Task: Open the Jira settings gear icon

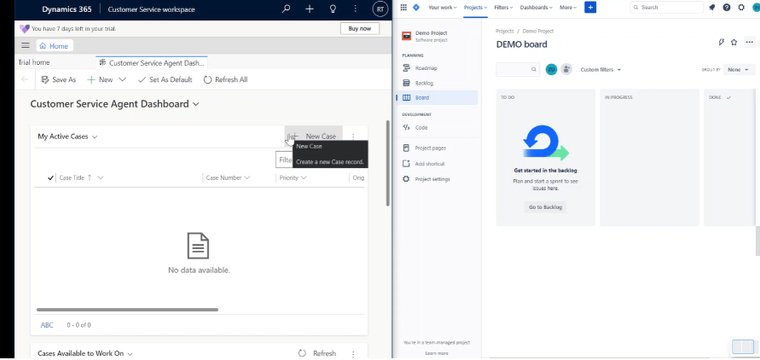Action: pos(741,7)
